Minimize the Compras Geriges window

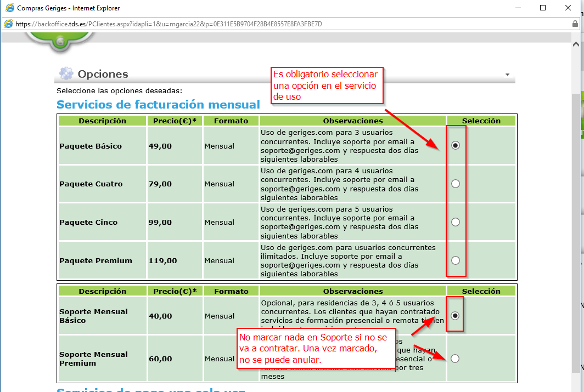tap(517, 8)
